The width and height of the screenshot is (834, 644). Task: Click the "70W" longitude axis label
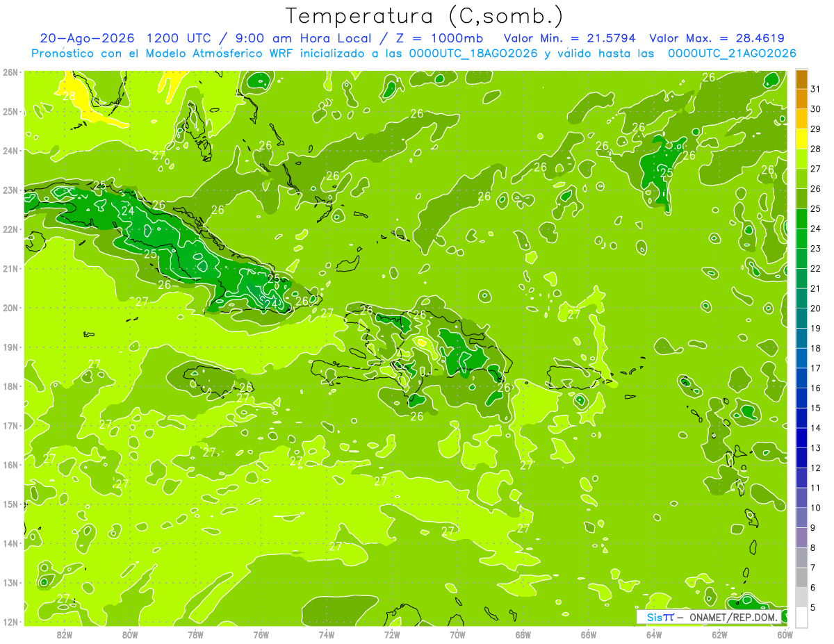point(457,635)
